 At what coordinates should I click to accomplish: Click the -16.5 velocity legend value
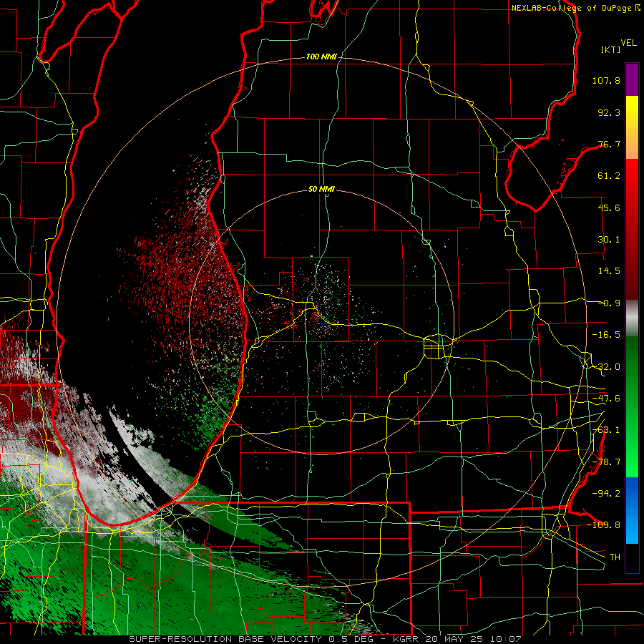coord(606,335)
